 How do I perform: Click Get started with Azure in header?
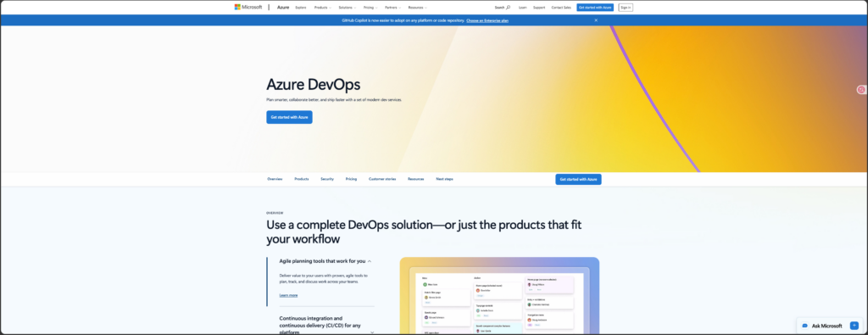595,8
